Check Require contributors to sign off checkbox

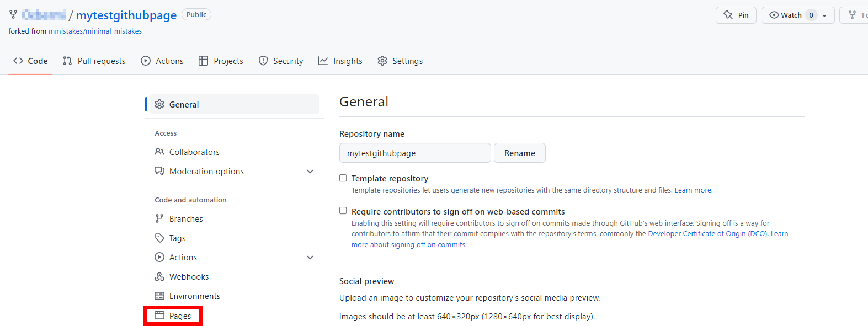point(343,211)
